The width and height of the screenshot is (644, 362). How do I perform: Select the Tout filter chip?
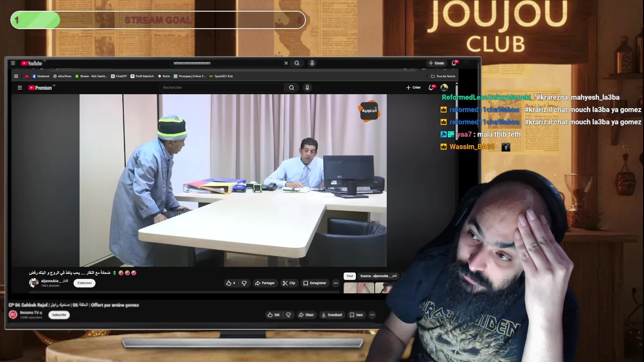point(350,276)
